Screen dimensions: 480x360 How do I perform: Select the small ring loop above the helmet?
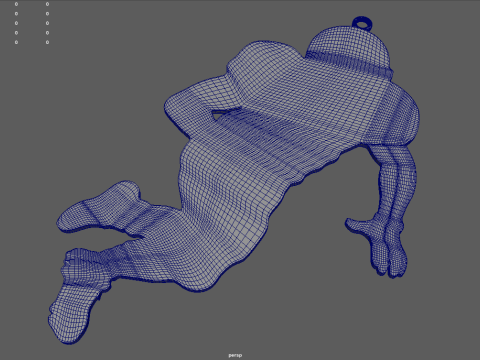tap(363, 23)
